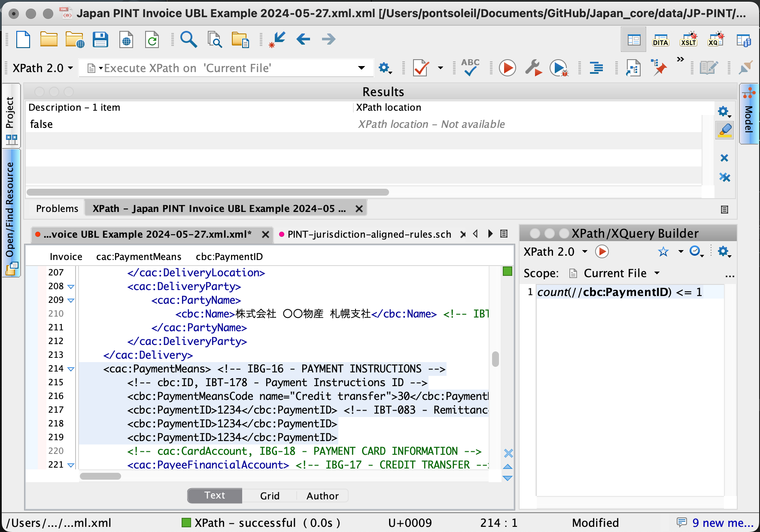Open Scope Current File dropdown

(x=615, y=273)
